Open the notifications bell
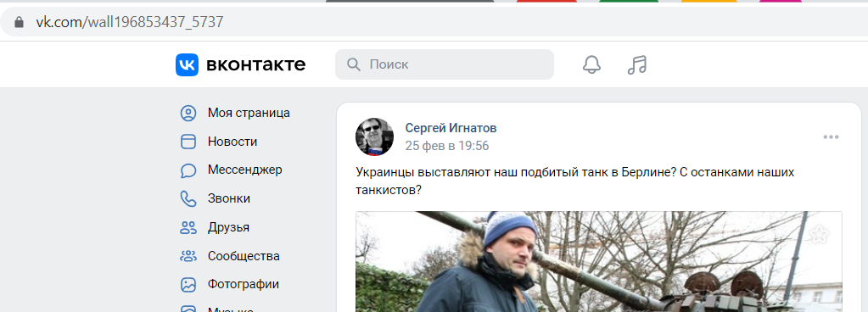 pyautogui.click(x=591, y=64)
